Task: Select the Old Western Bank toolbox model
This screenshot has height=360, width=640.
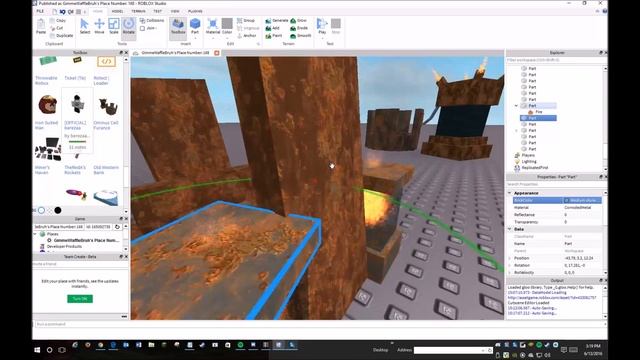Action: 106,170
